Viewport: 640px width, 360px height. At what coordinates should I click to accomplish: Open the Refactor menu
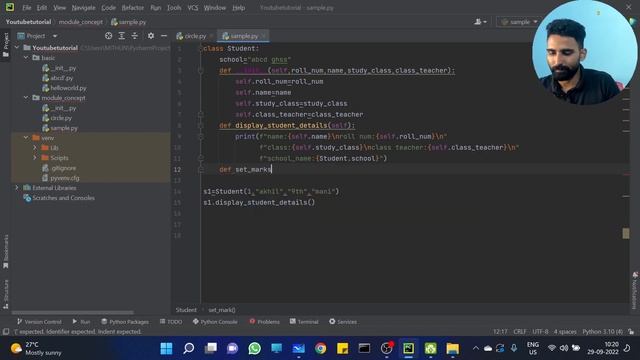[133, 8]
